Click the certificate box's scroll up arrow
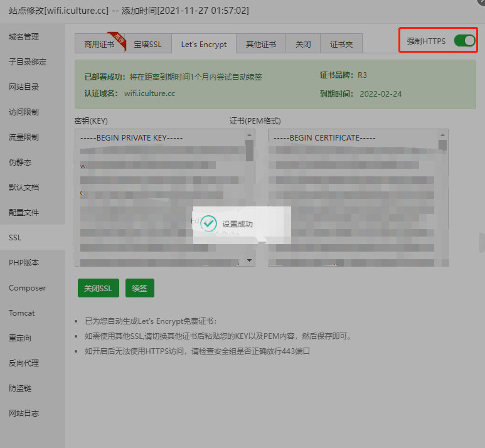The width and height of the screenshot is (485, 448). click(x=442, y=135)
